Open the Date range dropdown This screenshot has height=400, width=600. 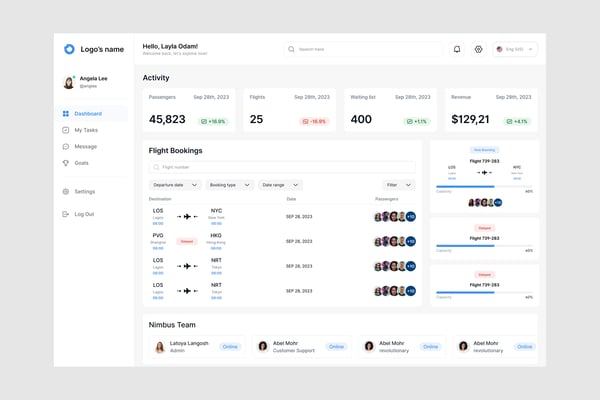pyautogui.click(x=280, y=185)
